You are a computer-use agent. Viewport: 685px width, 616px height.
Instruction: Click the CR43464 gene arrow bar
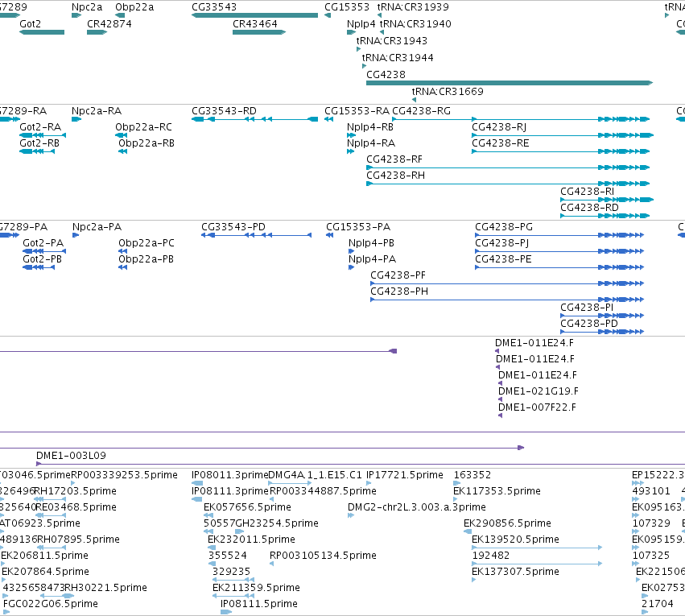(259, 32)
